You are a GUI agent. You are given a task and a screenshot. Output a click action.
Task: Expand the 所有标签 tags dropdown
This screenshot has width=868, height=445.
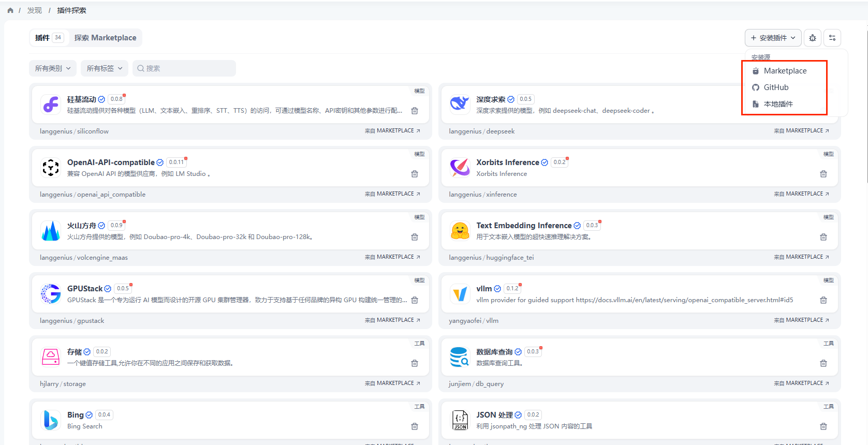tap(105, 68)
